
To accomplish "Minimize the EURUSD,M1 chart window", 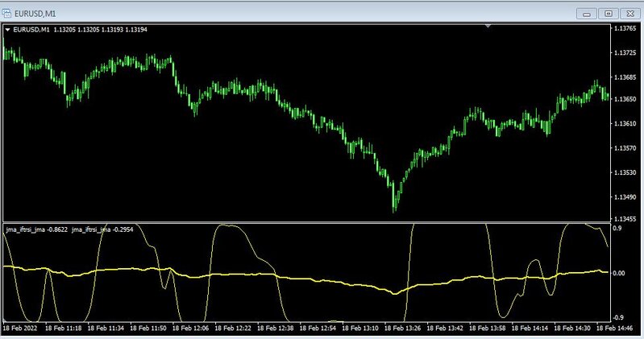I will pos(587,14).
